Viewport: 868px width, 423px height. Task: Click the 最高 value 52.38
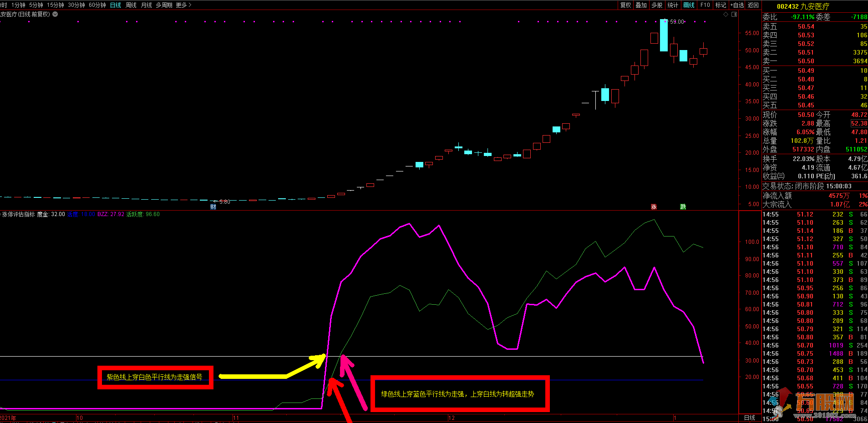point(859,123)
